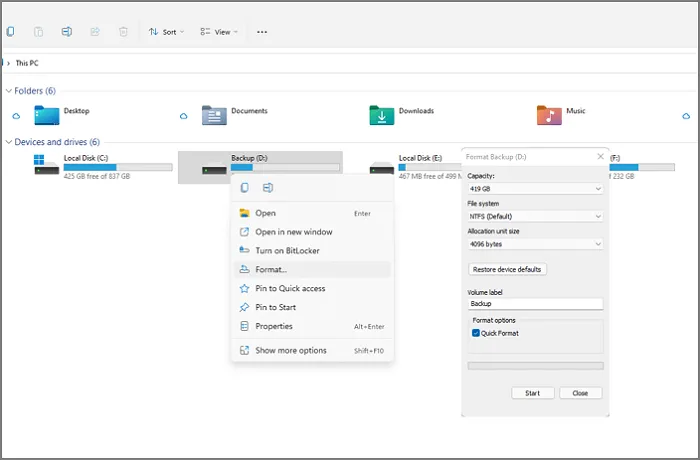Image resolution: width=700 pixels, height=460 pixels.
Task: Collapse the Devices and drives section
Action: point(9,142)
